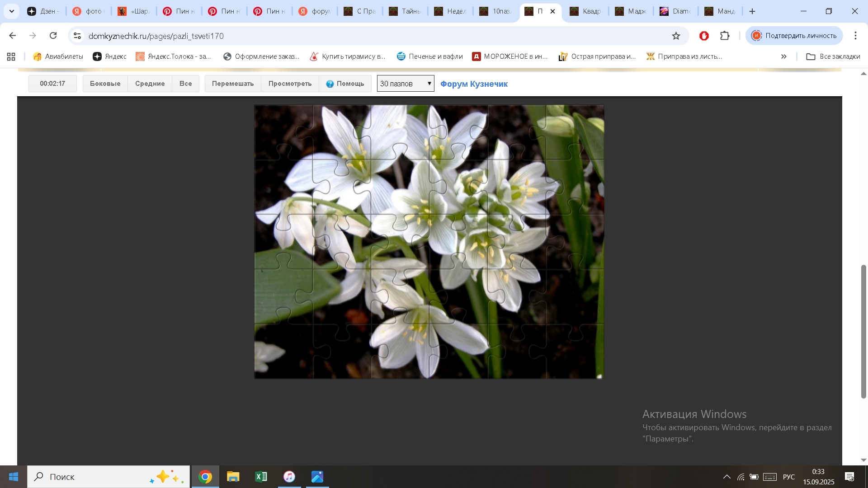This screenshot has width=868, height=488.
Task: Open the Острая приправа bookmark
Action: (x=597, y=56)
